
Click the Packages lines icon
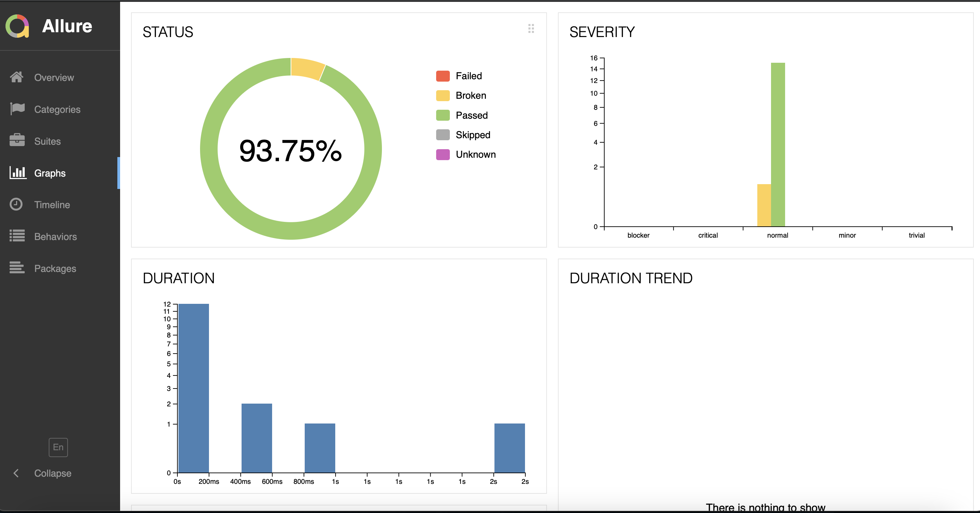pos(17,268)
